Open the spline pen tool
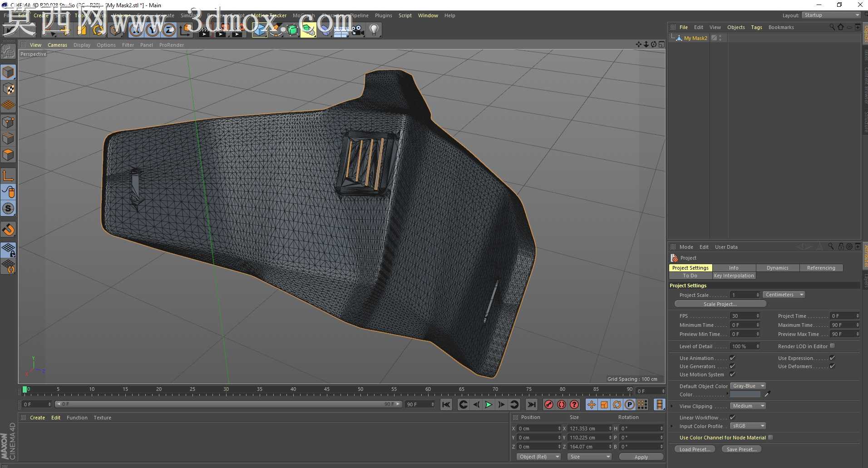 click(x=276, y=30)
